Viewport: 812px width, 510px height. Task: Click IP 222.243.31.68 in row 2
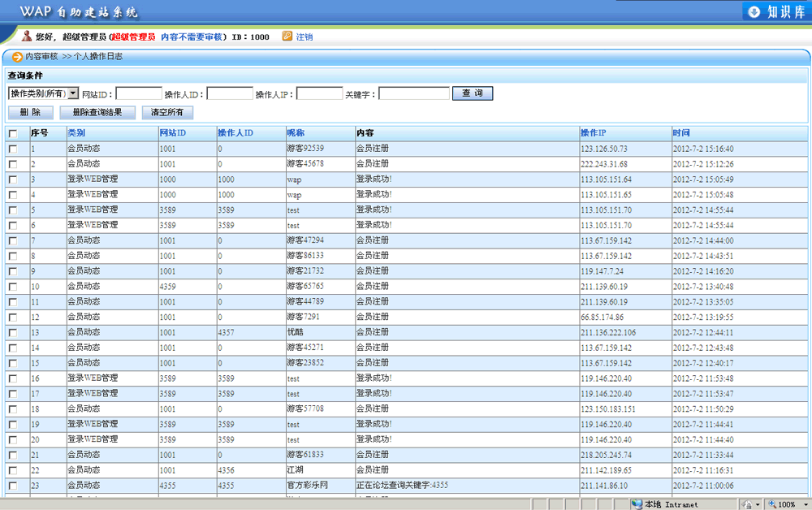(604, 164)
